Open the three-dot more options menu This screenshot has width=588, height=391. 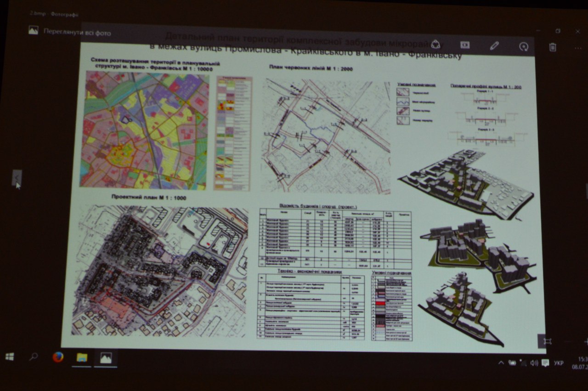click(578, 47)
